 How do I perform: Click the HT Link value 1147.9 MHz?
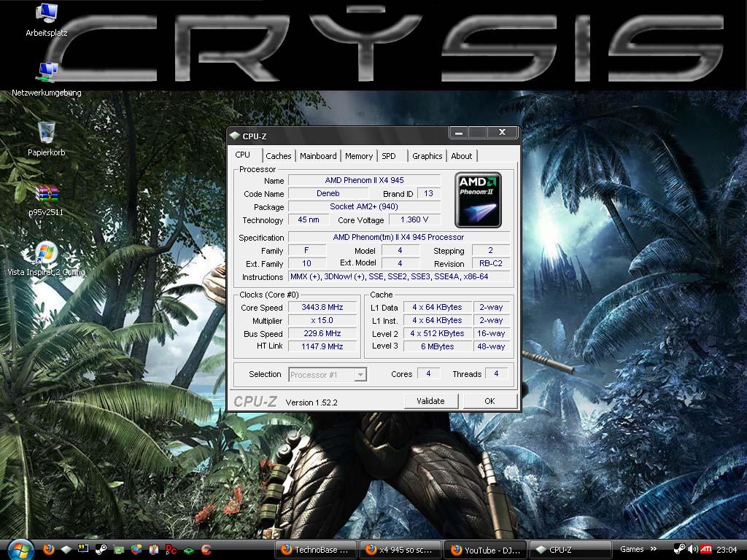[x=322, y=346]
